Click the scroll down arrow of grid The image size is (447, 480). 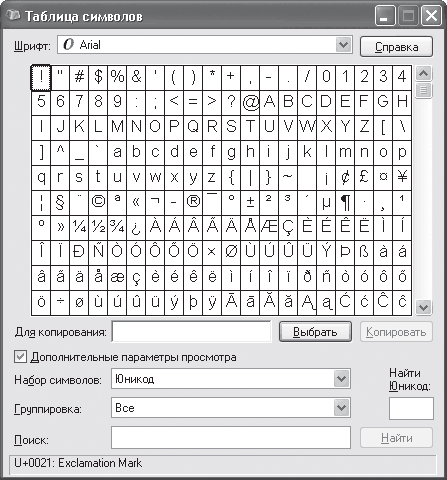click(424, 307)
